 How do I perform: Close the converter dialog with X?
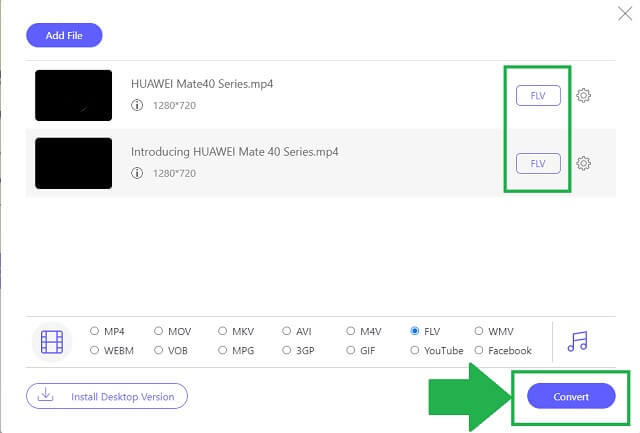625,13
